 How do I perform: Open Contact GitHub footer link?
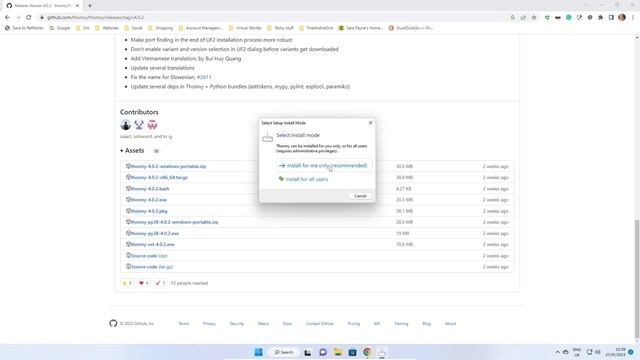tap(320, 324)
